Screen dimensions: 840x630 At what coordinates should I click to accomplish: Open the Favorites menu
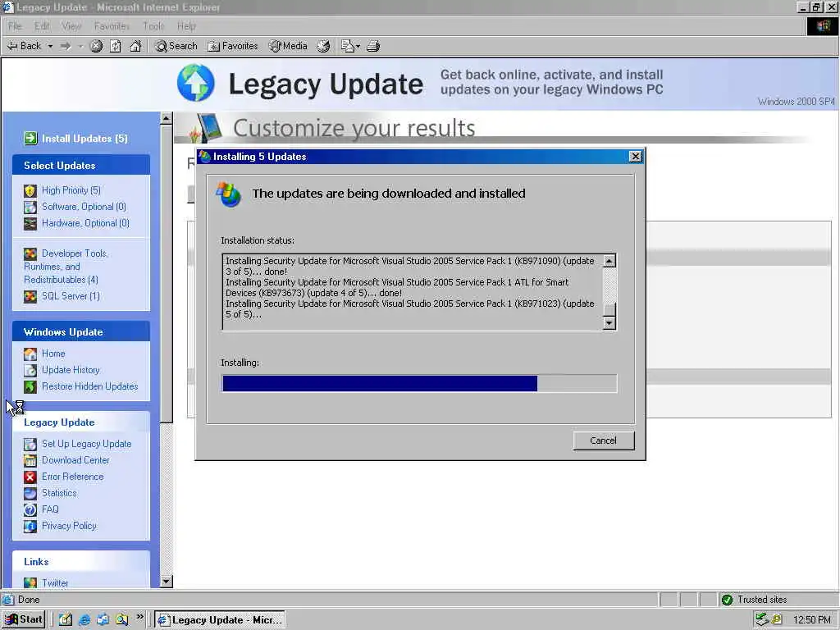pyautogui.click(x=112, y=26)
